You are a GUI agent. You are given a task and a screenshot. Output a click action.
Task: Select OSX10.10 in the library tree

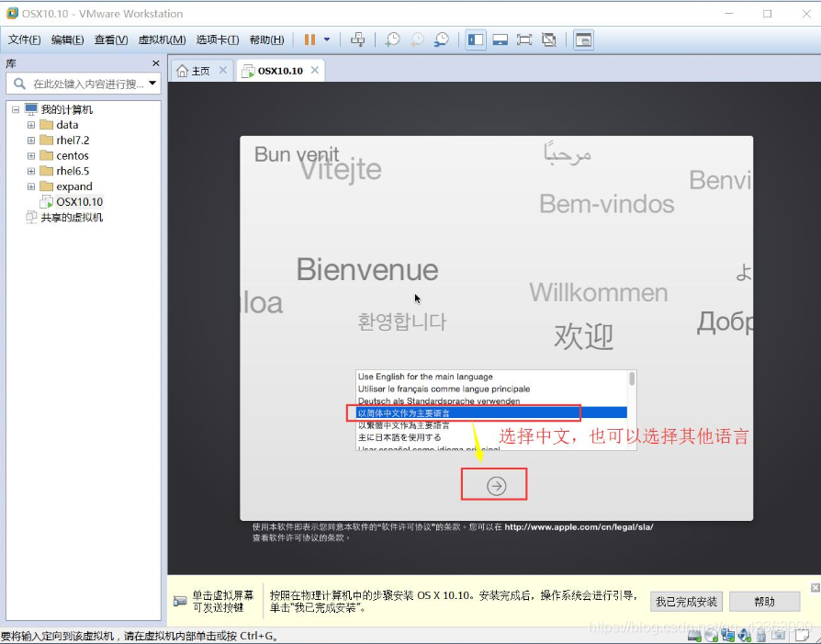pos(80,202)
